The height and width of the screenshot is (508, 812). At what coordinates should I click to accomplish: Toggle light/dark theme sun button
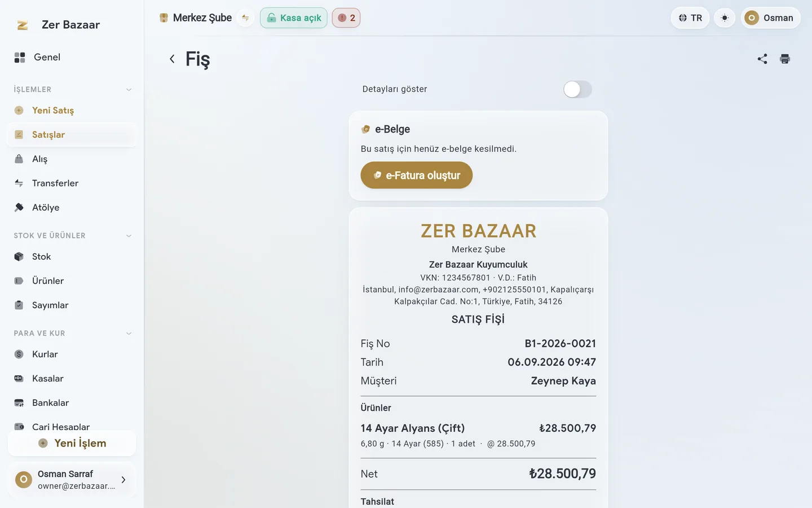[725, 18]
